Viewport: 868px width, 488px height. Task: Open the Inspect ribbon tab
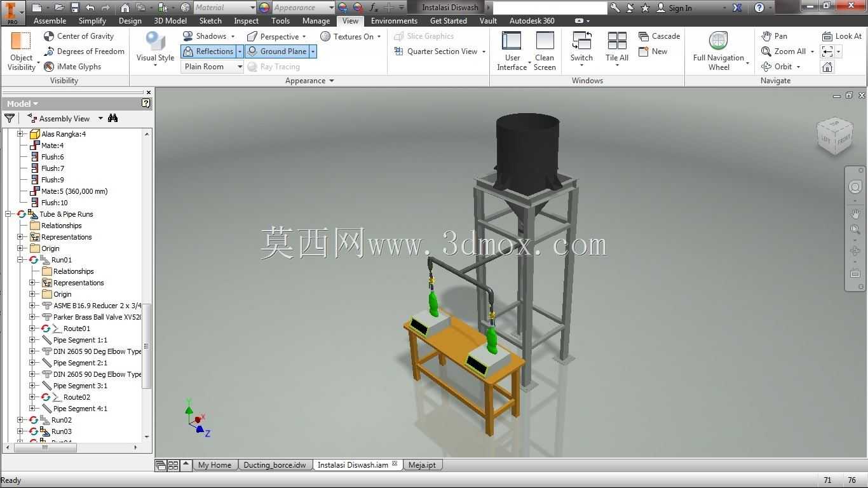(247, 21)
